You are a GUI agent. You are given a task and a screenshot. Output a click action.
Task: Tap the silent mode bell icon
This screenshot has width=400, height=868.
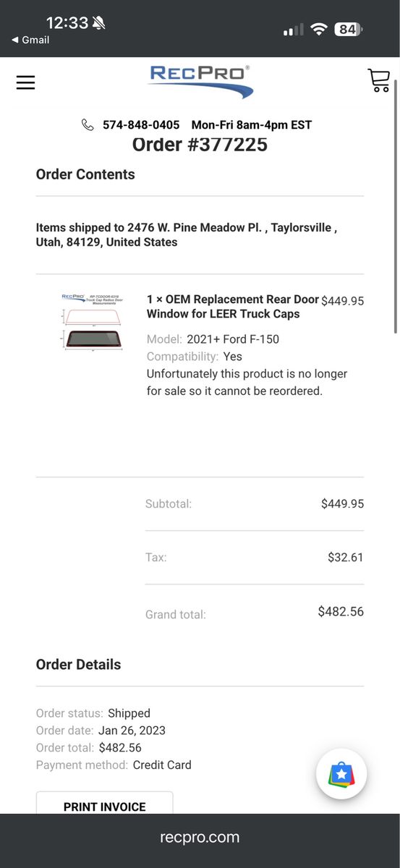point(99,23)
